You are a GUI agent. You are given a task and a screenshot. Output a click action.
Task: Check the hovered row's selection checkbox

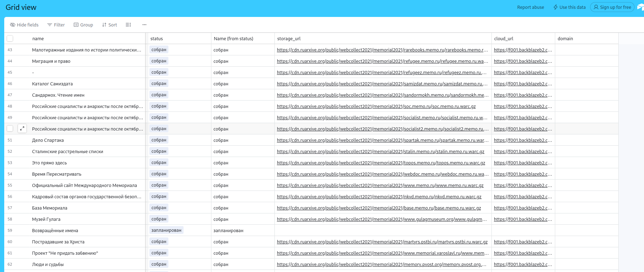pyautogui.click(x=10, y=129)
